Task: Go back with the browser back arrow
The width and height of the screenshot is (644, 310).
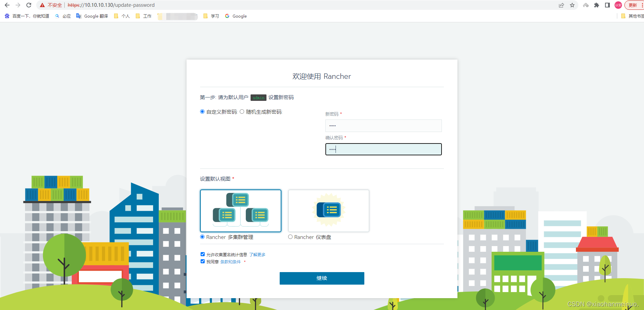Action: [7, 5]
